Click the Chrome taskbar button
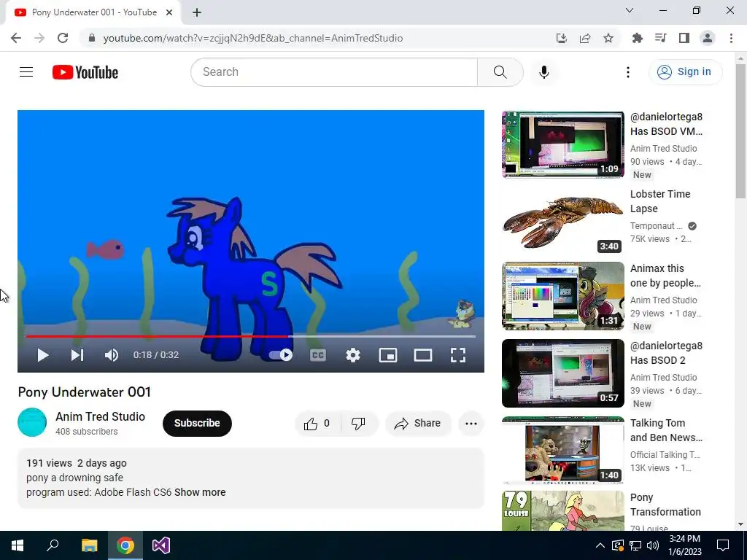The width and height of the screenshot is (747, 560). coord(125,545)
